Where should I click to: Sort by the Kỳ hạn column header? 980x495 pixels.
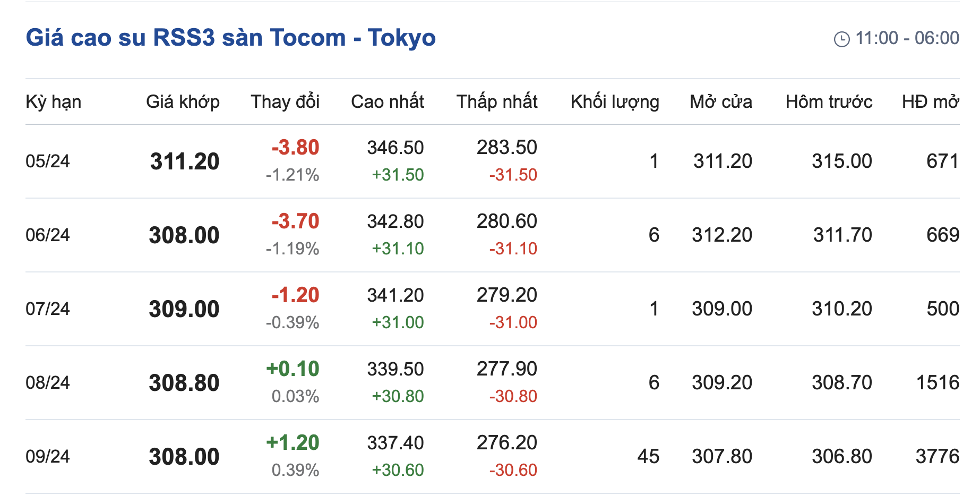coord(53,101)
